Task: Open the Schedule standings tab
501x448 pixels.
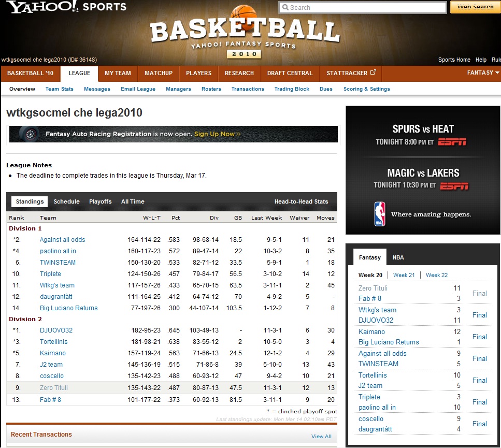Action: (67, 201)
